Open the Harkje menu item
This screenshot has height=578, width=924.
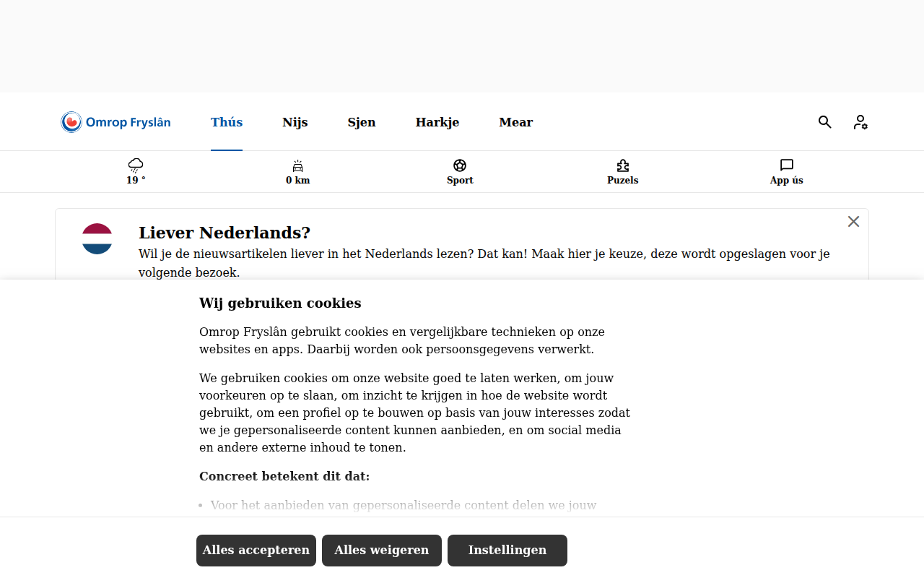coord(437,122)
